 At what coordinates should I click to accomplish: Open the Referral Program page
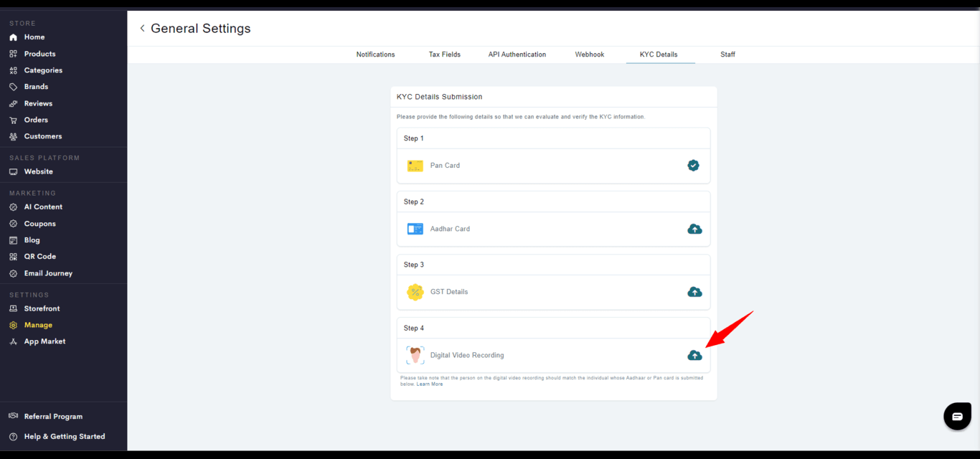click(53, 417)
